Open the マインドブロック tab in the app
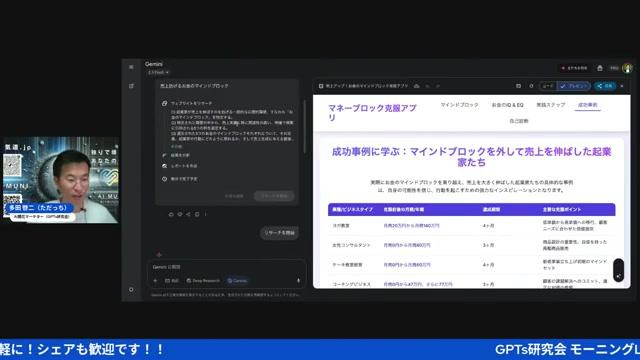Image resolution: width=640 pixels, height=360 pixels. tap(459, 105)
